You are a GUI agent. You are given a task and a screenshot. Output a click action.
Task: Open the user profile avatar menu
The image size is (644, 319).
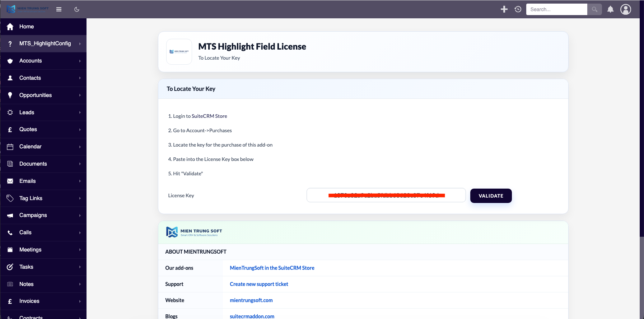tap(626, 9)
